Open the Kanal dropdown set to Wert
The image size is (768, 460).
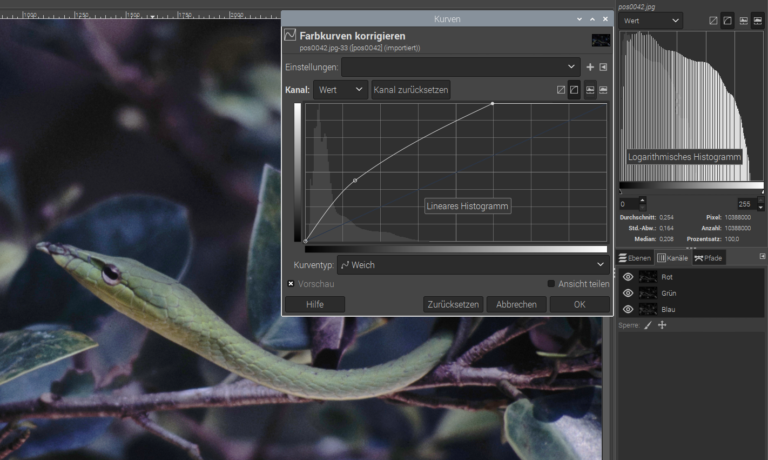tap(340, 90)
